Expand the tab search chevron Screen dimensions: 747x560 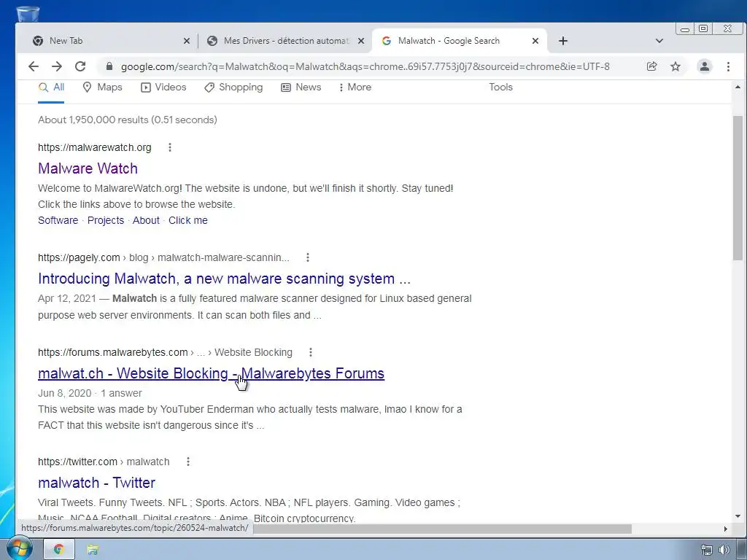point(659,41)
